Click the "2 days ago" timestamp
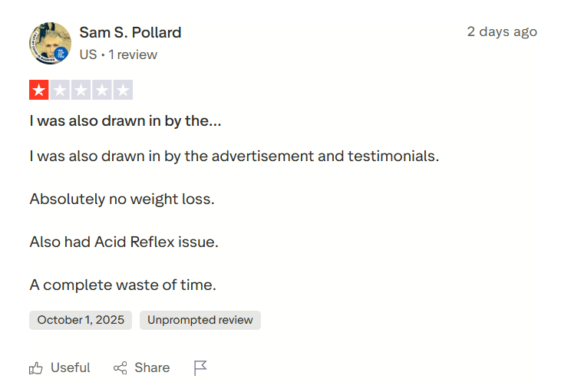This screenshot has height=392, width=581. click(502, 31)
